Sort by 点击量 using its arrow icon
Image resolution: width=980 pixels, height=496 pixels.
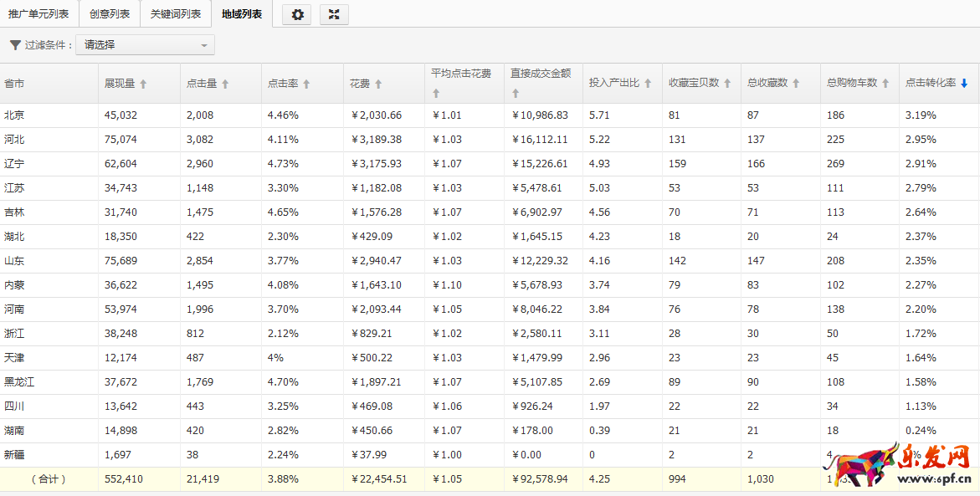[x=225, y=84]
